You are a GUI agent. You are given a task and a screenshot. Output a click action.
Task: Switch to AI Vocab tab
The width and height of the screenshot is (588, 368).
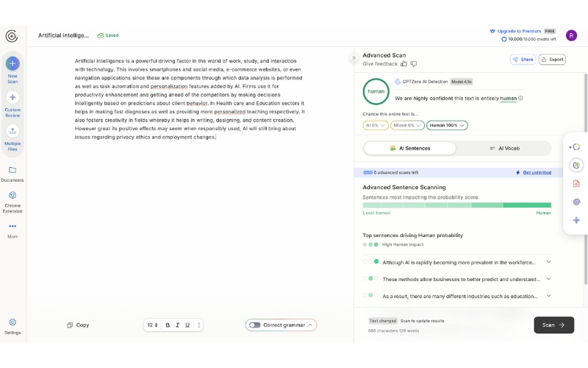pyautogui.click(x=504, y=149)
